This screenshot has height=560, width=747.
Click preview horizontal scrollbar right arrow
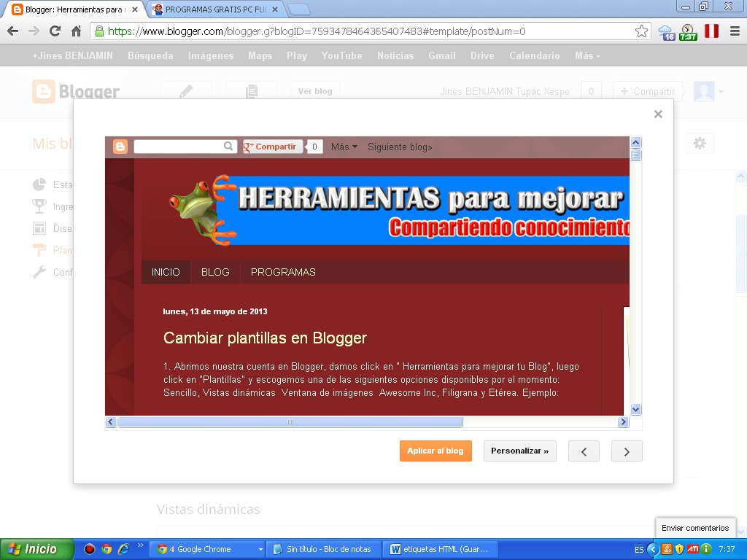[623, 422]
